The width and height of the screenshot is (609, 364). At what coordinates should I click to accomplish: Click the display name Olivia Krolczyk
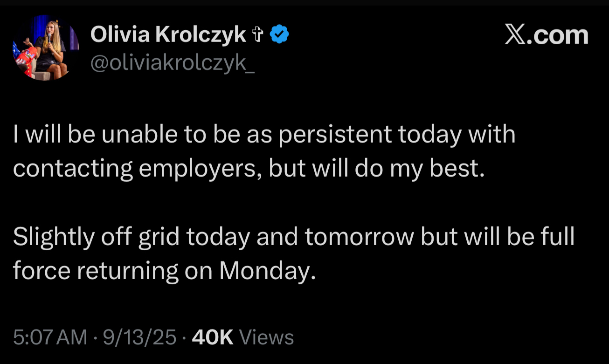[x=168, y=34]
